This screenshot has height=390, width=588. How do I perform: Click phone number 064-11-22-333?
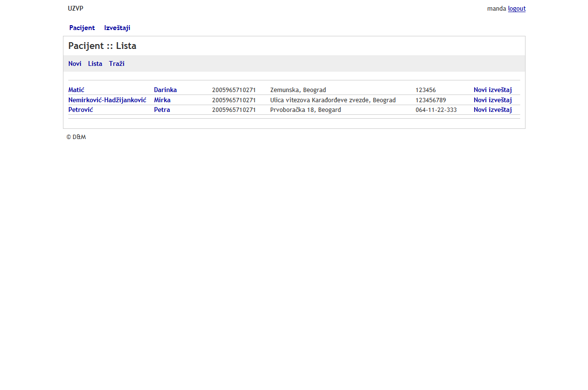(x=436, y=110)
